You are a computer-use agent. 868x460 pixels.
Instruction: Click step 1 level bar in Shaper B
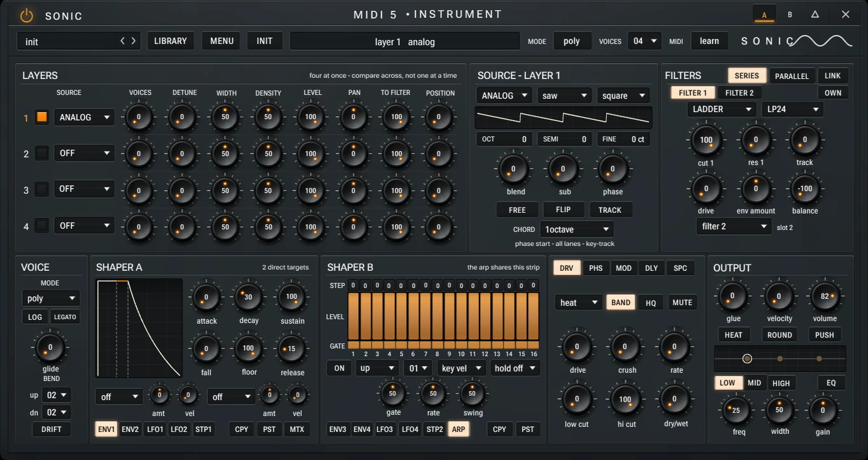tap(353, 317)
